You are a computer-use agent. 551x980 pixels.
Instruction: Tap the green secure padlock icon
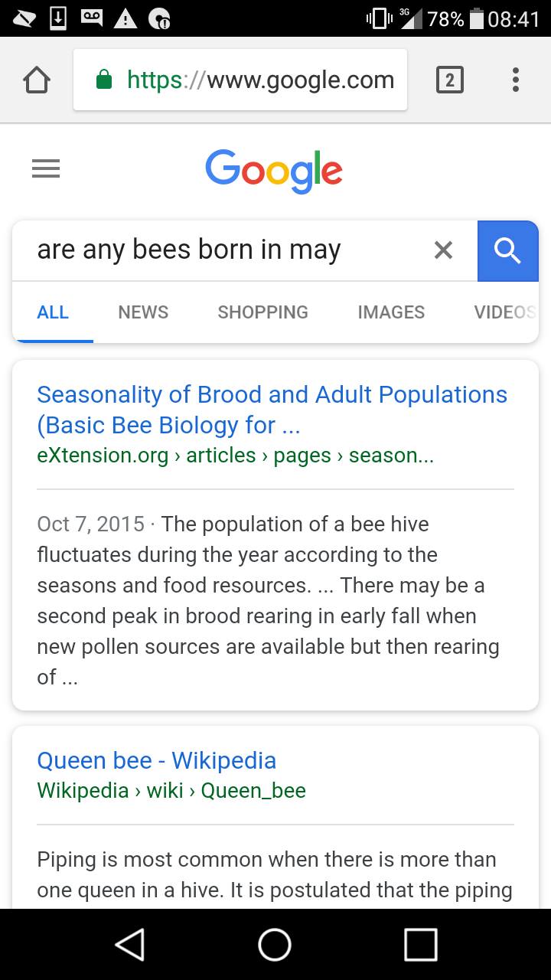(104, 79)
